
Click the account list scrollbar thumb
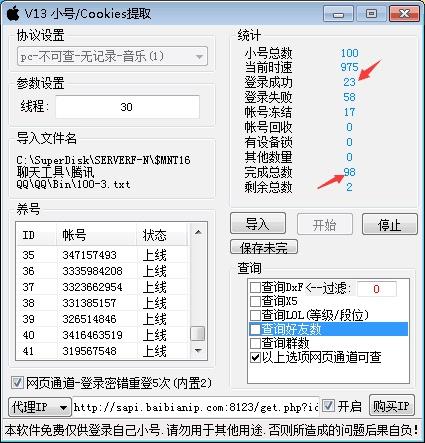coord(198,333)
